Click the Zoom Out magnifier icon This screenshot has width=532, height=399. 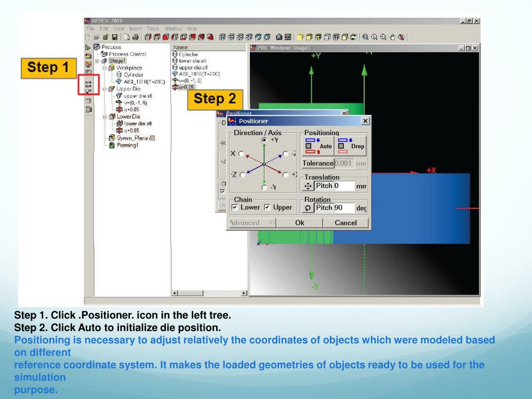coord(374,37)
